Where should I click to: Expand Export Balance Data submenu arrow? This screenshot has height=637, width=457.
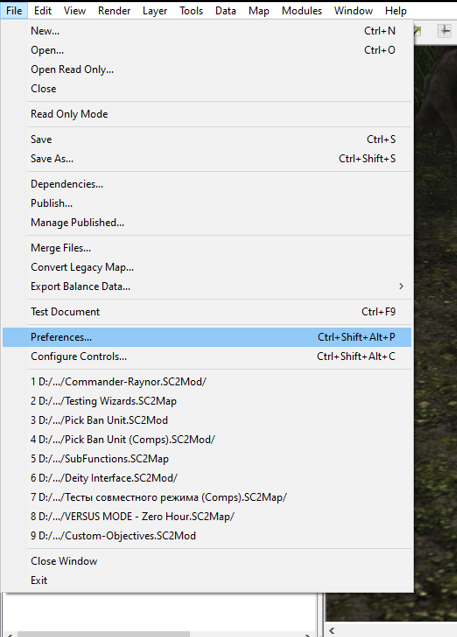(x=401, y=286)
